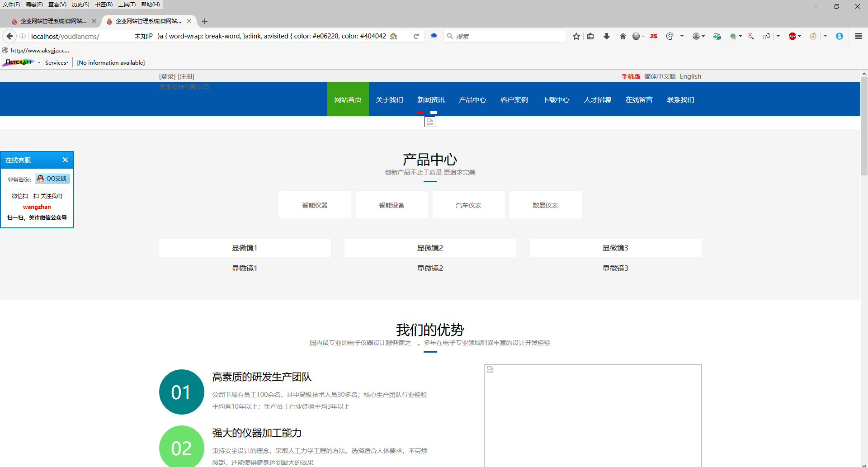Image resolution: width=868 pixels, height=467 pixels.
Task: Open the downloads arrow icon
Action: pyautogui.click(x=607, y=36)
